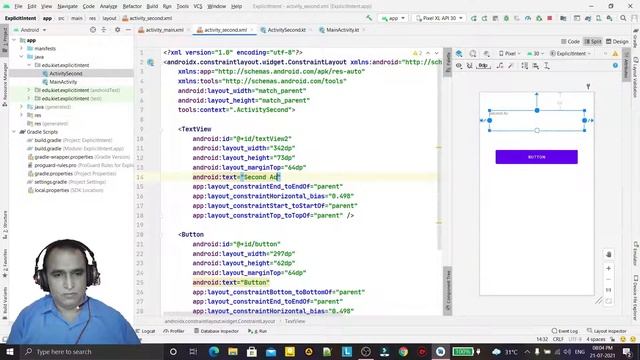Click the Infer Constraints magic wand icon
This screenshot has width=640, height=360.
tap(511, 66)
